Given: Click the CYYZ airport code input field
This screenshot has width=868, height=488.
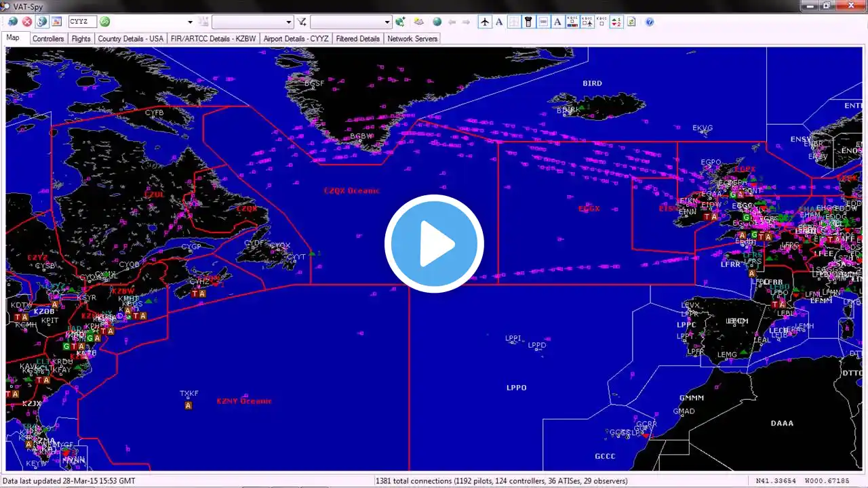Looking at the screenshot, I should click(83, 22).
